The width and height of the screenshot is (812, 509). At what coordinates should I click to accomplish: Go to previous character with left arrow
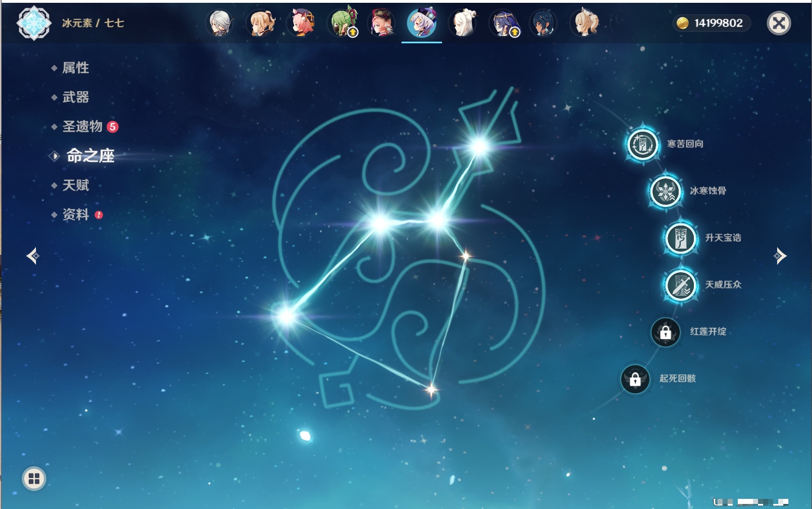pyautogui.click(x=33, y=256)
